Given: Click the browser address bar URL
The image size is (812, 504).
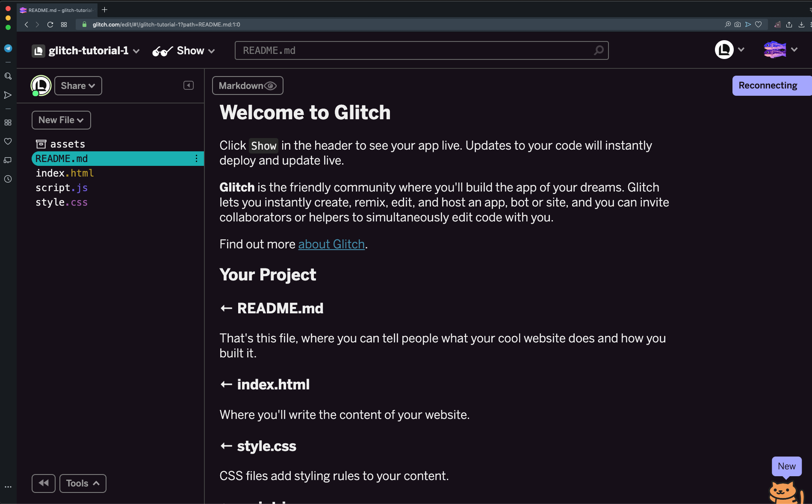Looking at the screenshot, I should pyautogui.click(x=166, y=24).
